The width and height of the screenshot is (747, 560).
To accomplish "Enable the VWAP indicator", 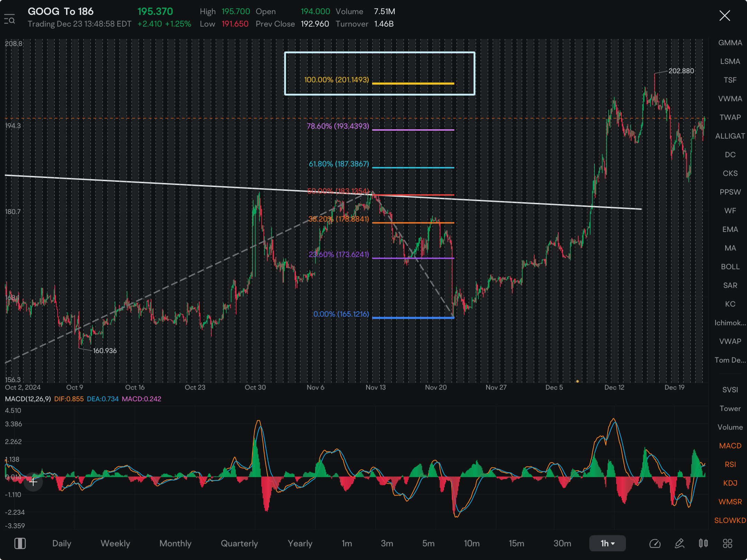I will click(x=730, y=342).
